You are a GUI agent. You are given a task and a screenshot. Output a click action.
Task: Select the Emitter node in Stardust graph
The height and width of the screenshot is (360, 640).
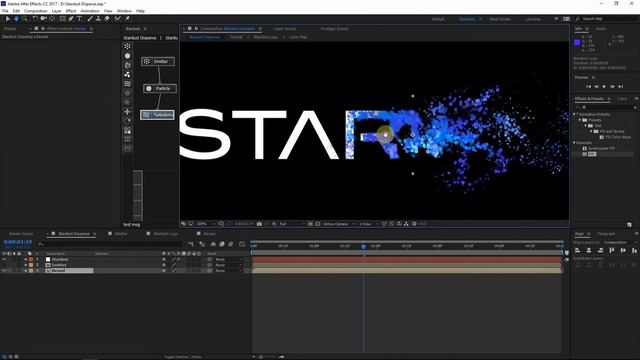click(158, 61)
